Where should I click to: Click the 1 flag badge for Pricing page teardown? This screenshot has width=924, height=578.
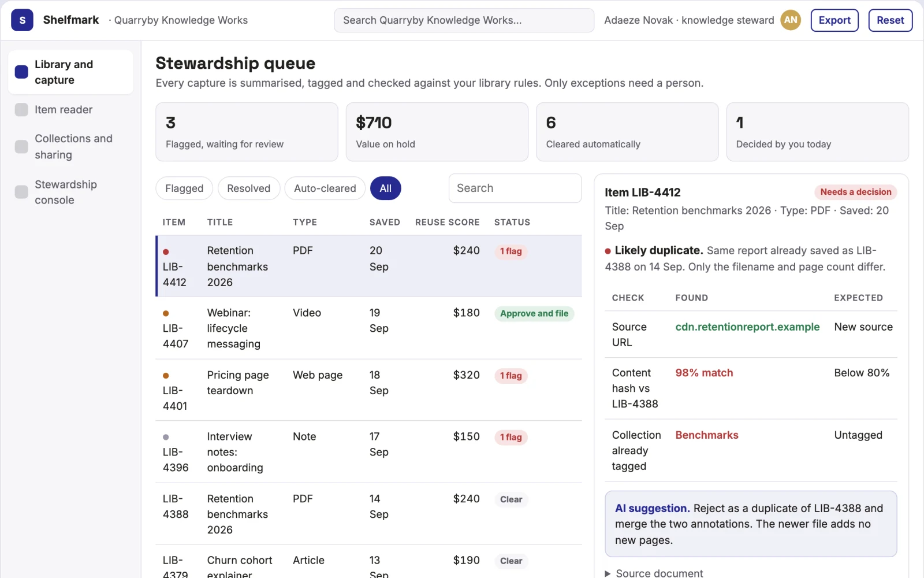click(x=511, y=376)
